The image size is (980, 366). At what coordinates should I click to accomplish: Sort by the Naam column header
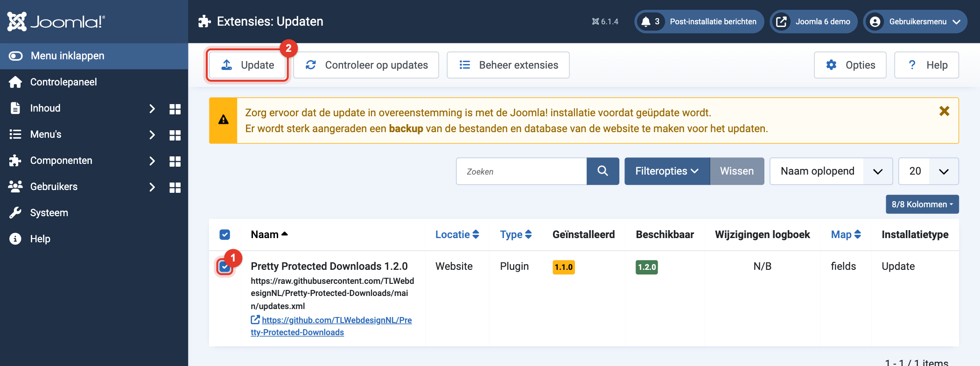click(x=269, y=234)
